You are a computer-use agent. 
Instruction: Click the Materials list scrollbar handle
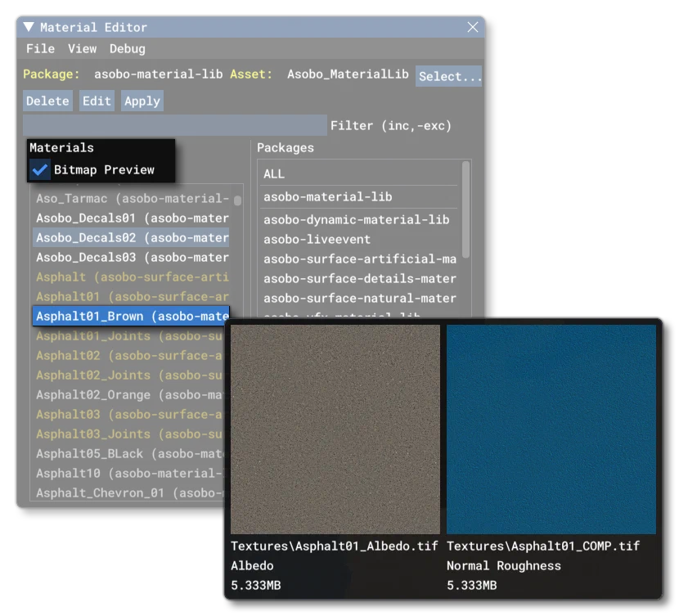click(x=237, y=200)
